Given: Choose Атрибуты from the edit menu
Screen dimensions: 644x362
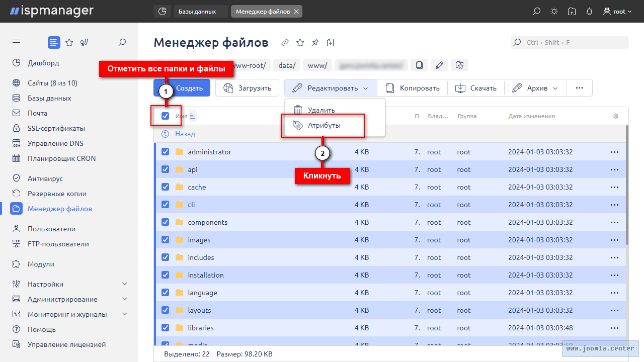Looking at the screenshot, I should tap(324, 125).
